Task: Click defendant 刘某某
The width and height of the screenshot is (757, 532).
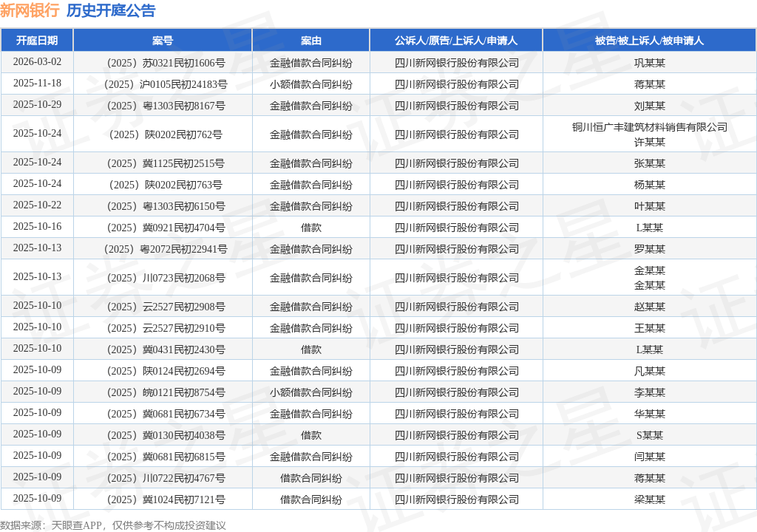Action: click(x=649, y=106)
